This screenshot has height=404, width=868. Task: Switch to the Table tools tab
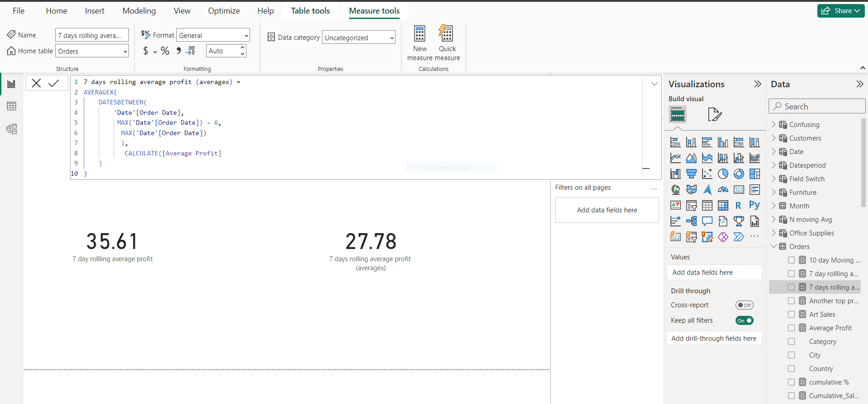click(311, 11)
